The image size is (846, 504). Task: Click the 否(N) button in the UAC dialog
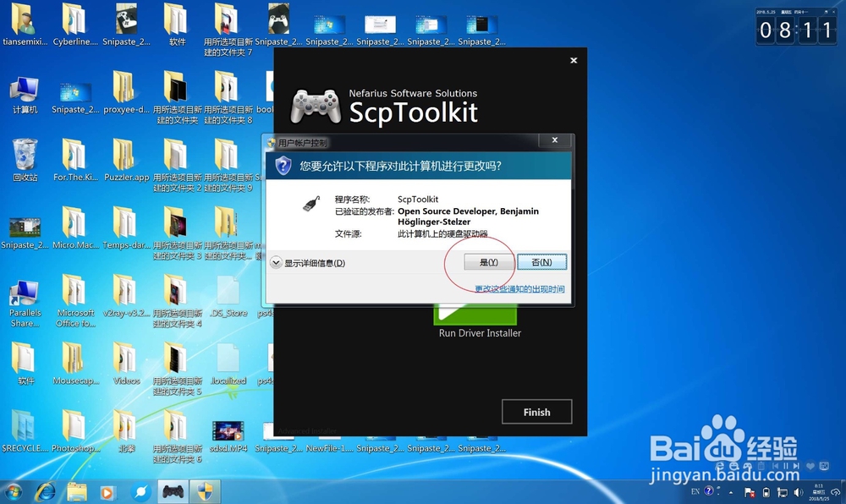(x=541, y=262)
